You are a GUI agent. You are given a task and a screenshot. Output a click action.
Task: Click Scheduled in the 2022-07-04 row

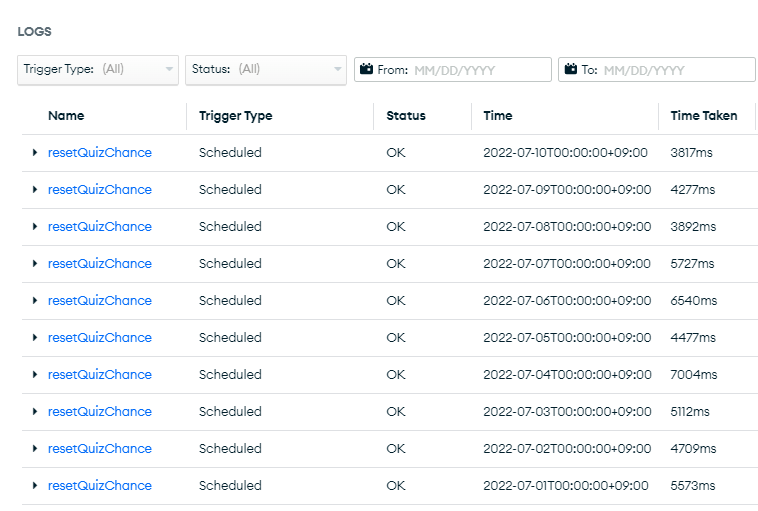pyautogui.click(x=230, y=374)
